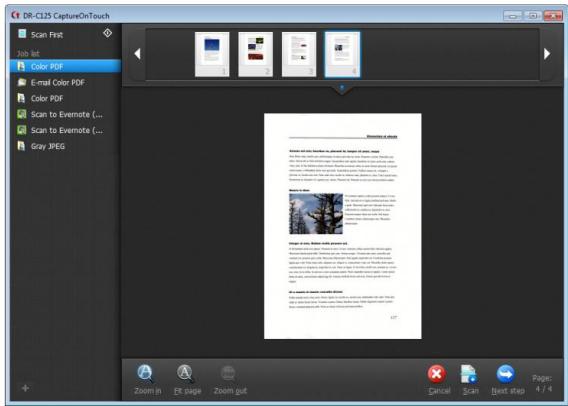Go to Next step blue arrow
This screenshot has height=406, width=568.
[x=505, y=374]
